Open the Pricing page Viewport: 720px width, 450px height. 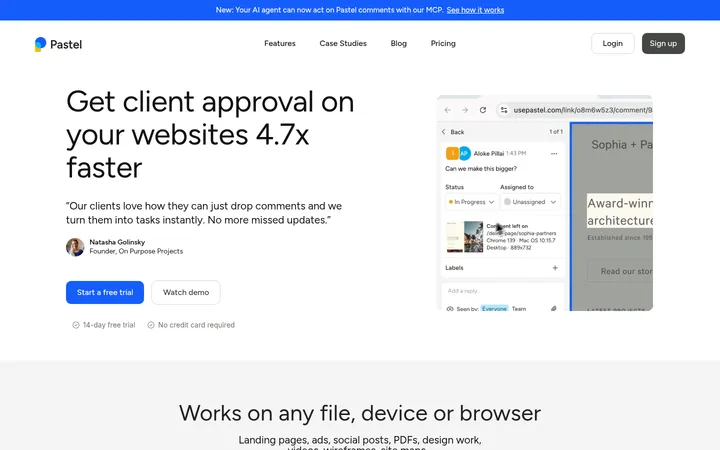pos(443,44)
